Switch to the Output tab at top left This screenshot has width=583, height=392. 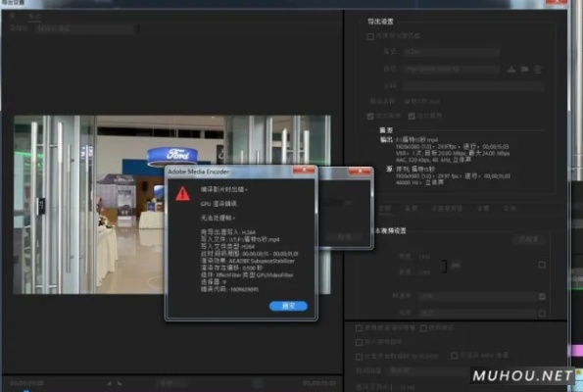(x=35, y=16)
